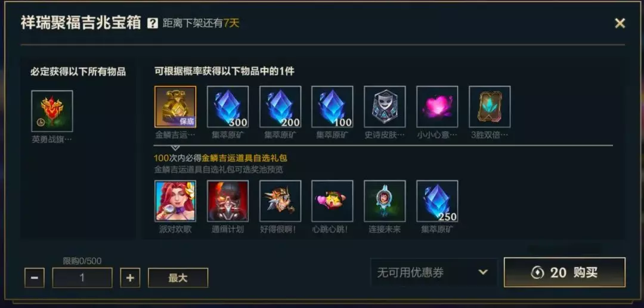View the 派对欢歌 skin thumbnail
The image size is (644, 308).
click(x=175, y=201)
